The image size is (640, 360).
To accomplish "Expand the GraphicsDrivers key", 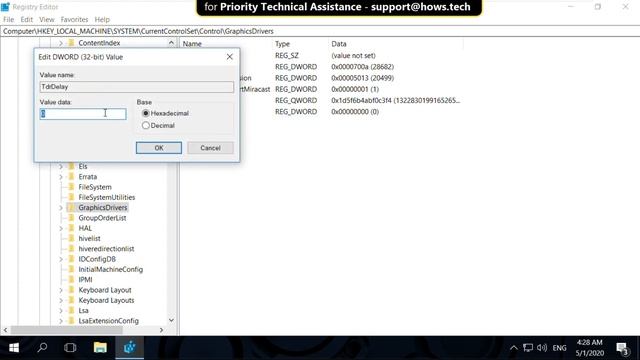I will pyautogui.click(x=61, y=208).
